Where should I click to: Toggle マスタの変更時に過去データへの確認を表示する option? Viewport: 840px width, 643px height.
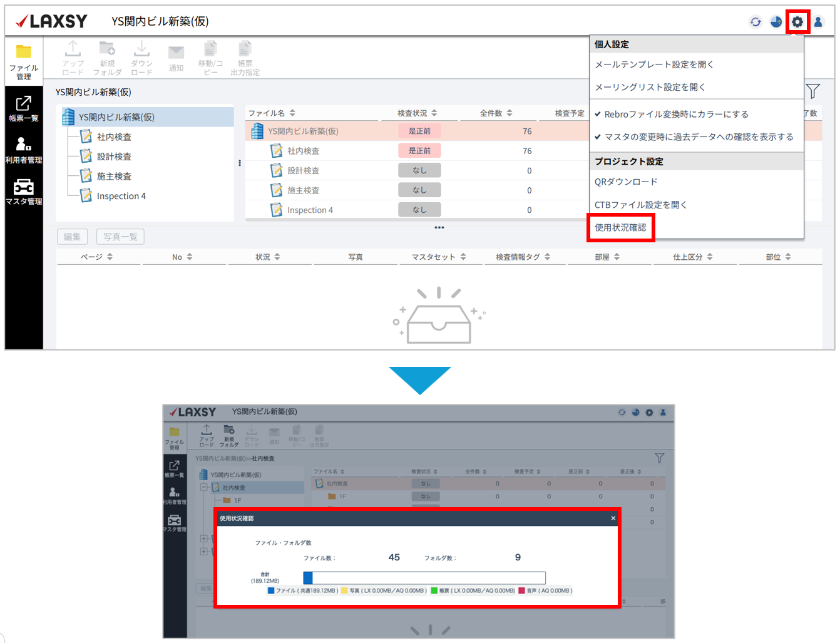[x=698, y=136]
